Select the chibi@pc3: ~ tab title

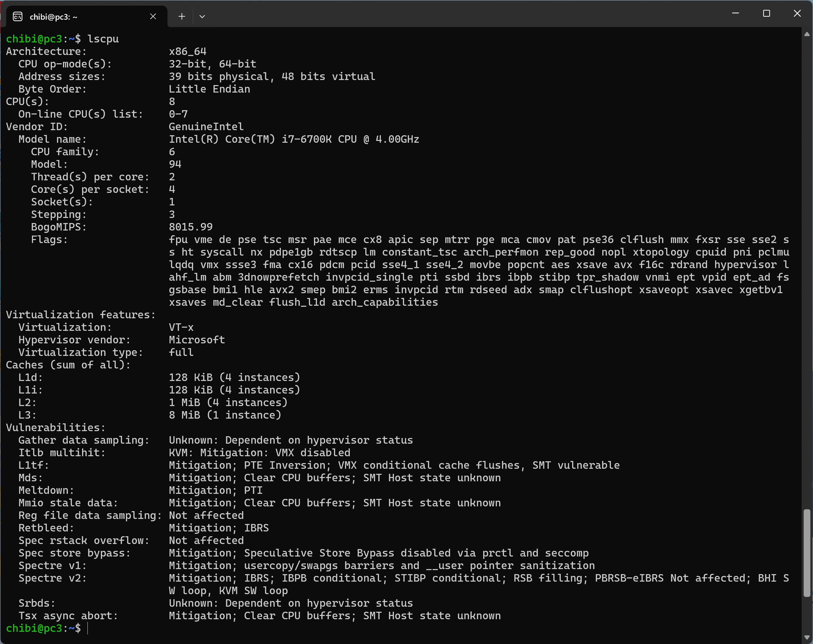click(x=53, y=17)
